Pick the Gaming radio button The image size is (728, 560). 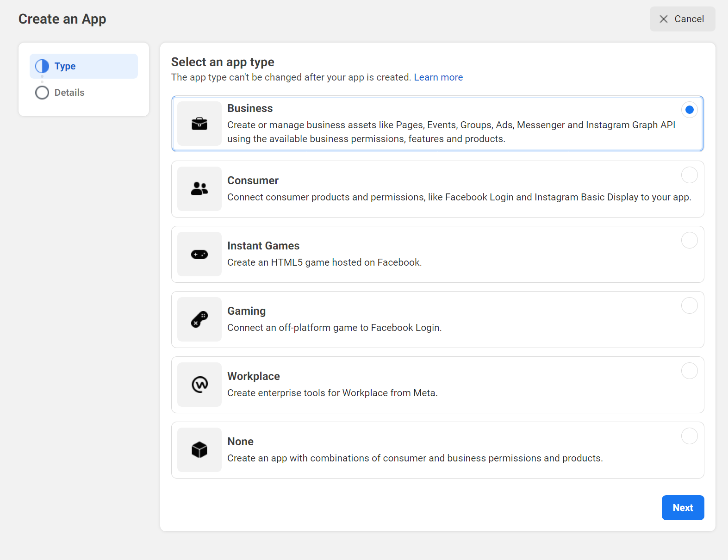[x=689, y=305]
